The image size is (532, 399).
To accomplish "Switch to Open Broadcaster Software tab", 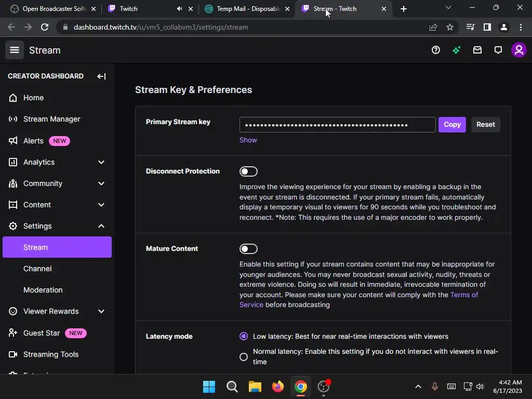I will click(52, 9).
